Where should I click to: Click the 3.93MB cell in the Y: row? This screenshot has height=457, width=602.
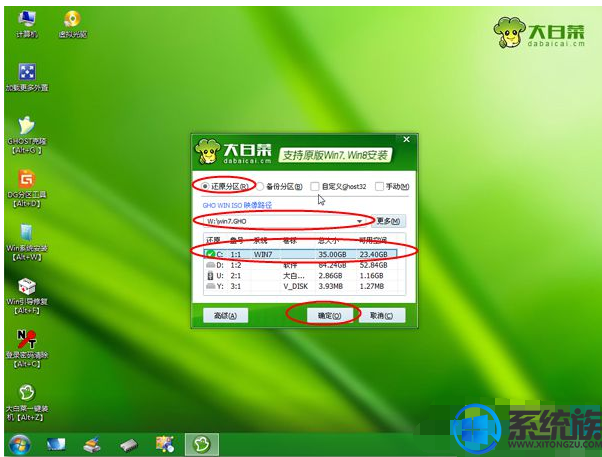click(330, 286)
